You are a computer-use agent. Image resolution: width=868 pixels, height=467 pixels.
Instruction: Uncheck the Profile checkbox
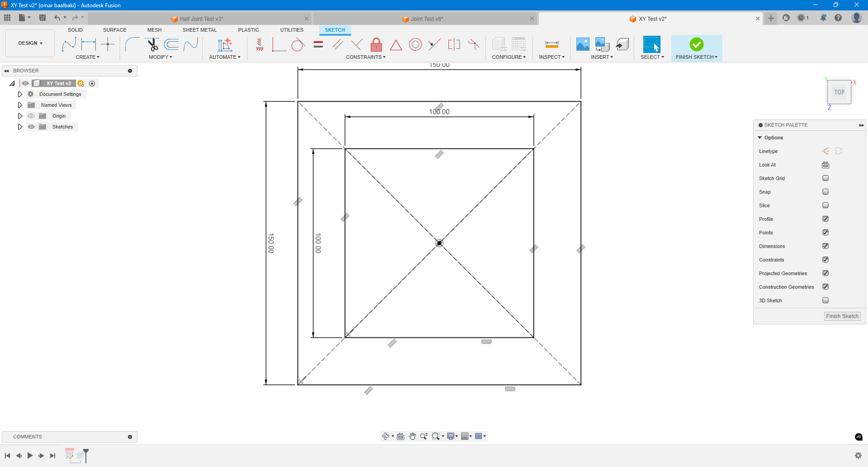click(x=826, y=219)
